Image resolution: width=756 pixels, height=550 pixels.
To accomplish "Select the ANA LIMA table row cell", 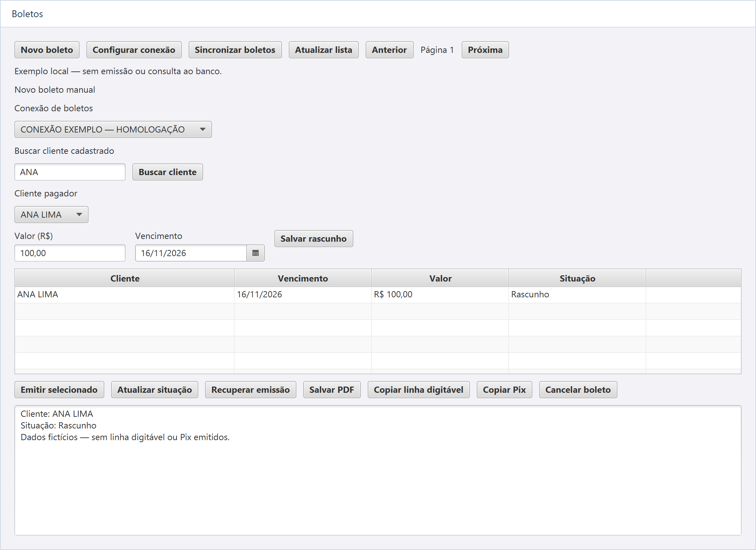I will click(125, 295).
